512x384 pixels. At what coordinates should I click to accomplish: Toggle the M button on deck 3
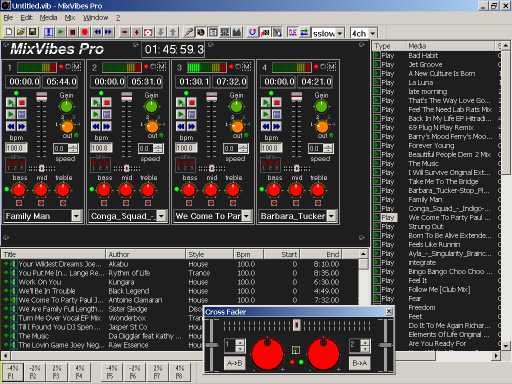pos(247,68)
